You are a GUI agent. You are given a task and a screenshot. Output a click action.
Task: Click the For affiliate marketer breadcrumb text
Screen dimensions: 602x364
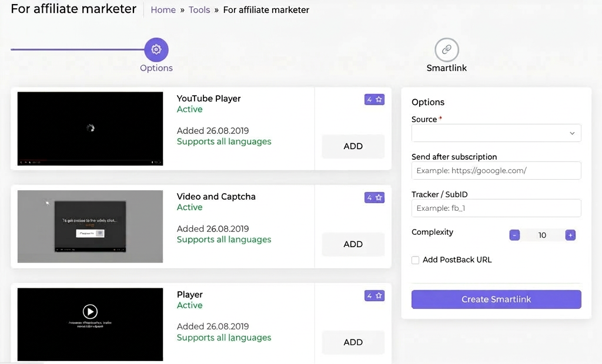[x=266, y=10]
